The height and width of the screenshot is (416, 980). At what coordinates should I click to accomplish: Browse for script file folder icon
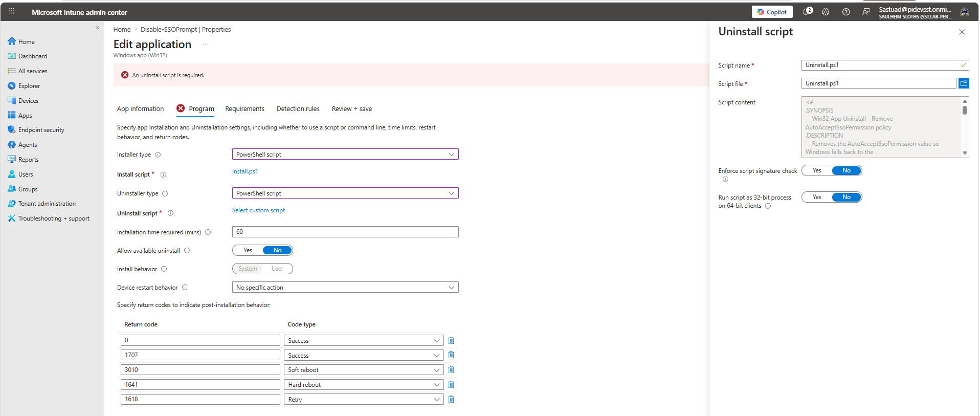(964, 83)
